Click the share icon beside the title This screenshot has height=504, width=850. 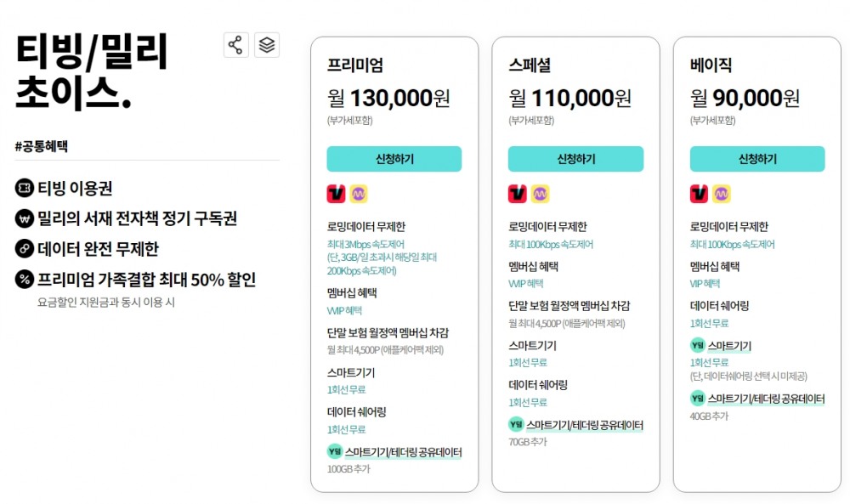[x=235, y=45]
